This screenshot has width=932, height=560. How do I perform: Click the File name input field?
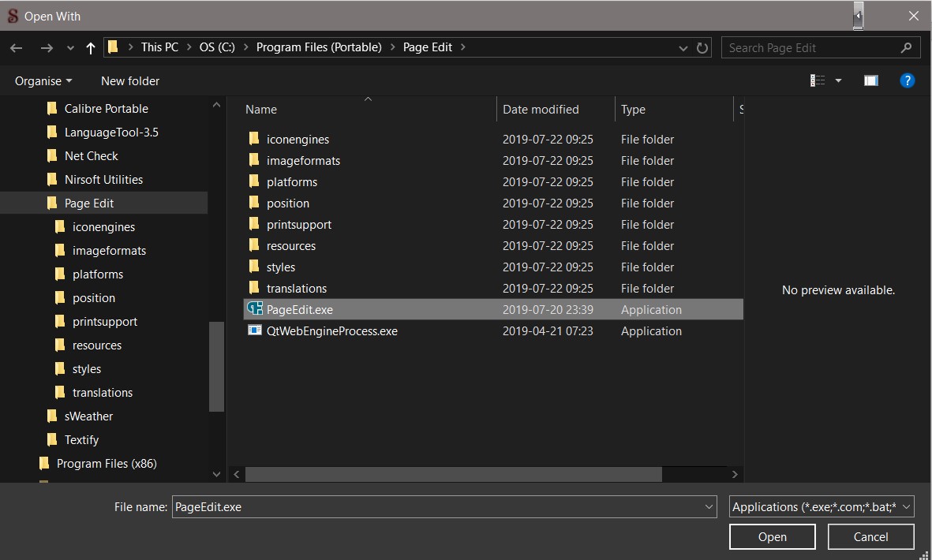tap(437, 507)
